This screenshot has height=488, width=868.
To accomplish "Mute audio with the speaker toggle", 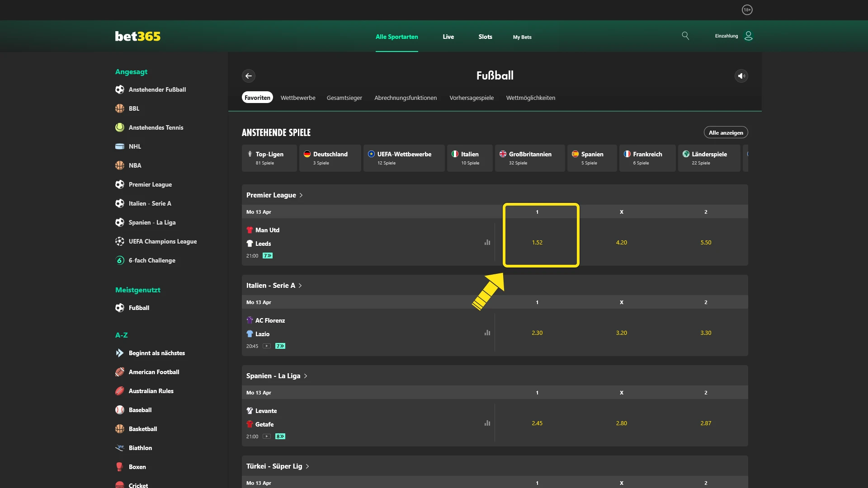I will coord(741,76).
